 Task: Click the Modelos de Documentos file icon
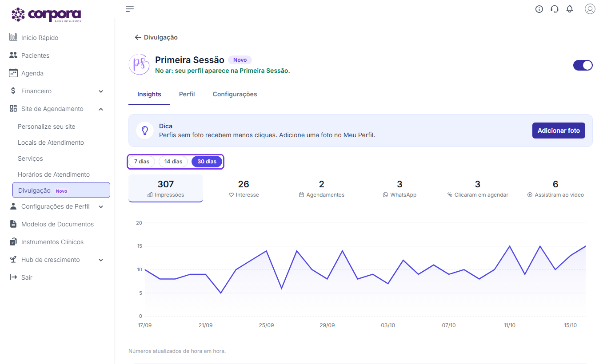click(x=13, y=224)
